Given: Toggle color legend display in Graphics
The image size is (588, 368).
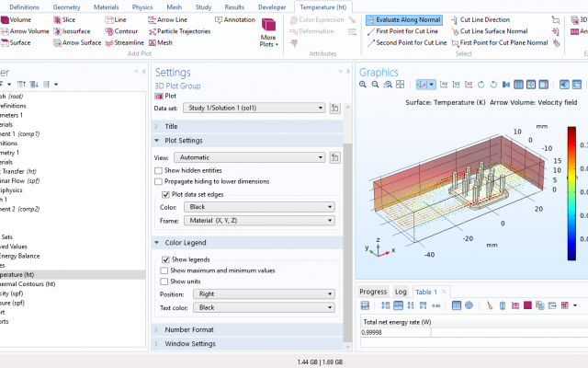Looking at the screenshot, I should (x=544, y=85).
